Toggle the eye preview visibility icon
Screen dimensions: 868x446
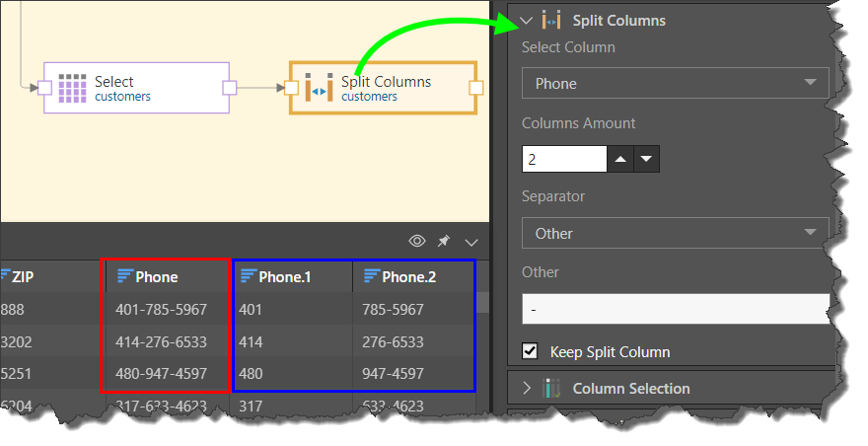click(x=417, y=241)
